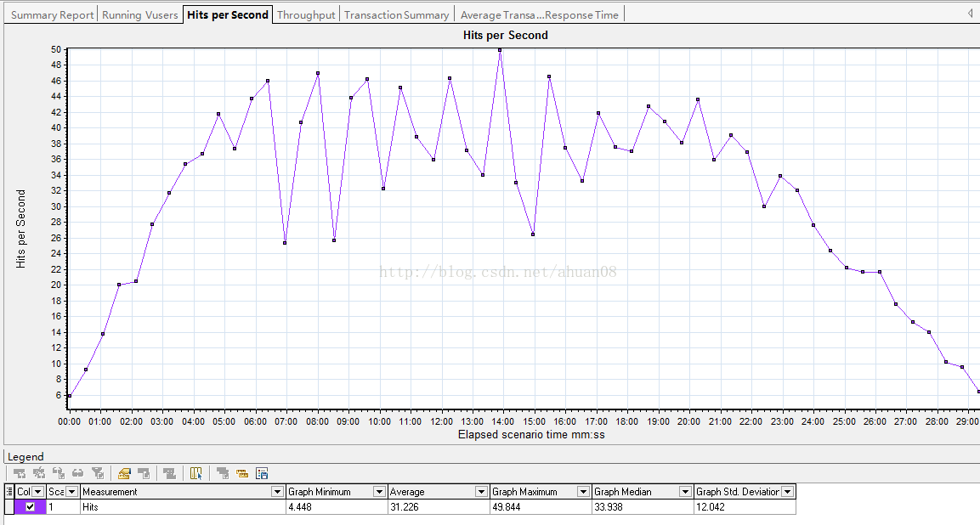Click the chain-link Show all icon

click(x=77, y=473)
